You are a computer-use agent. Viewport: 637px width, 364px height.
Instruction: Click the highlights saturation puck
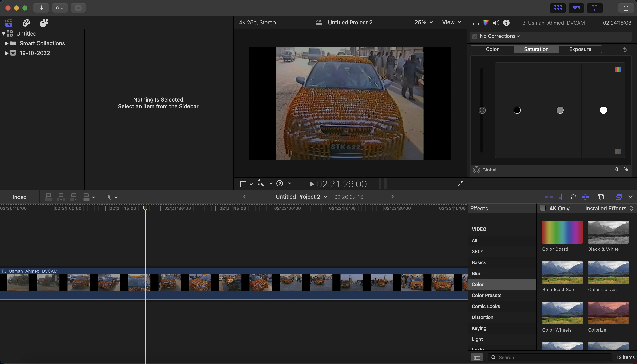[603, 110]
